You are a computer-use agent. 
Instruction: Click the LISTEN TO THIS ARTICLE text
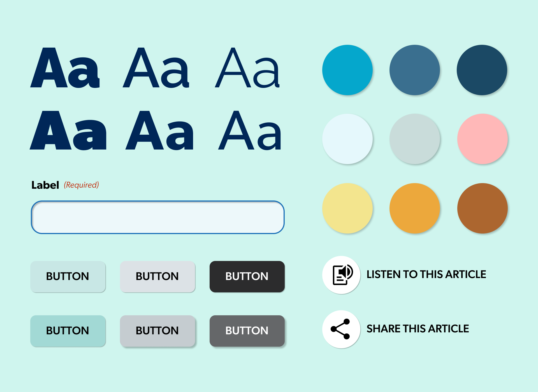pos(426,274)
